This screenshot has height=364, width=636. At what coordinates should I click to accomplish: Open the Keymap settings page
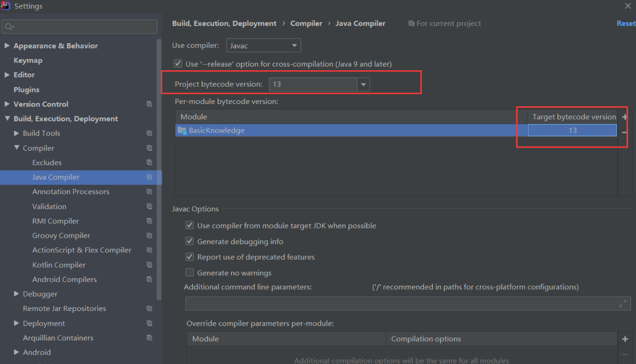[x=28, y=60]
